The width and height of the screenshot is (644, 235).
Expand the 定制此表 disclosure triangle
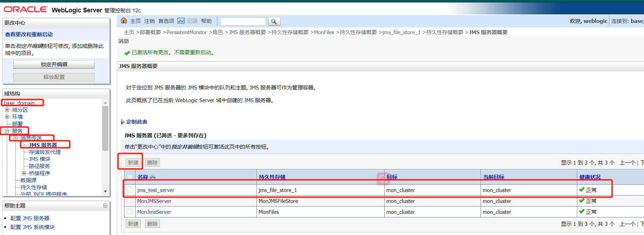[122, 122]
